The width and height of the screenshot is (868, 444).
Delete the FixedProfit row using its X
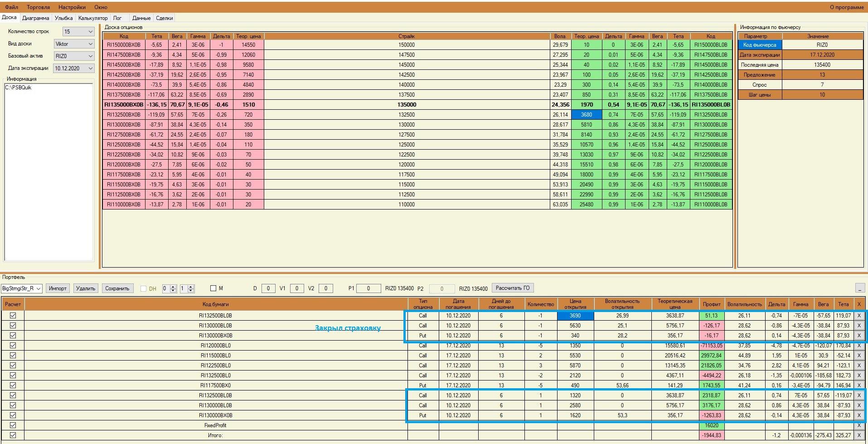click(x=859, y=425)
